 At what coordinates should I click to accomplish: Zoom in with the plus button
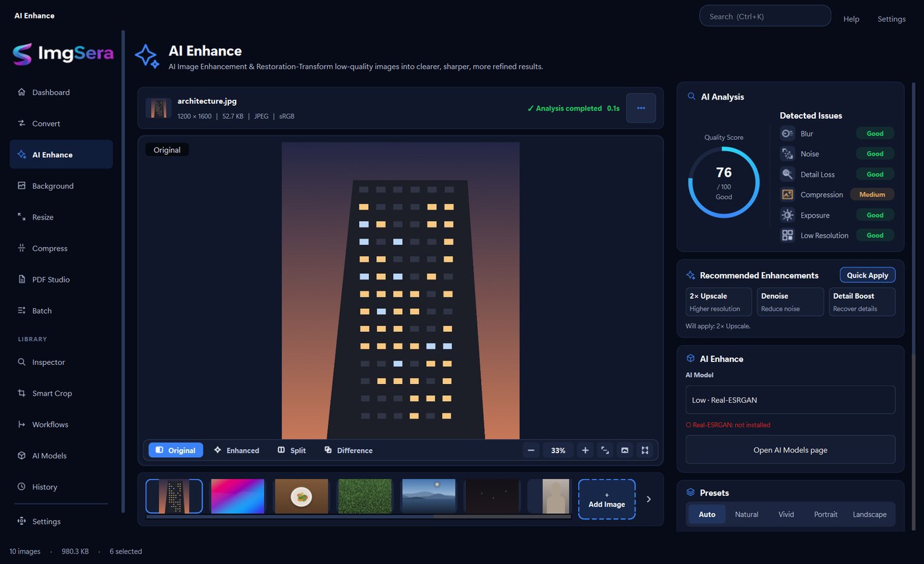pos(585,450)
